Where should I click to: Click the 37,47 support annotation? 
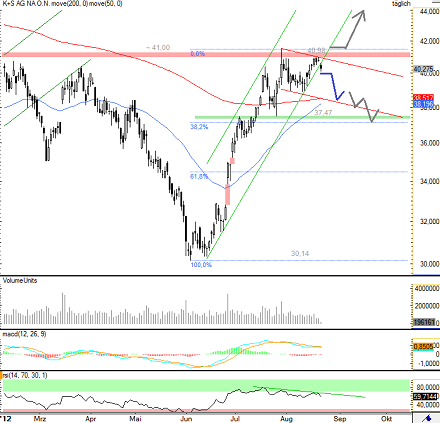click(x=323, y=113)
